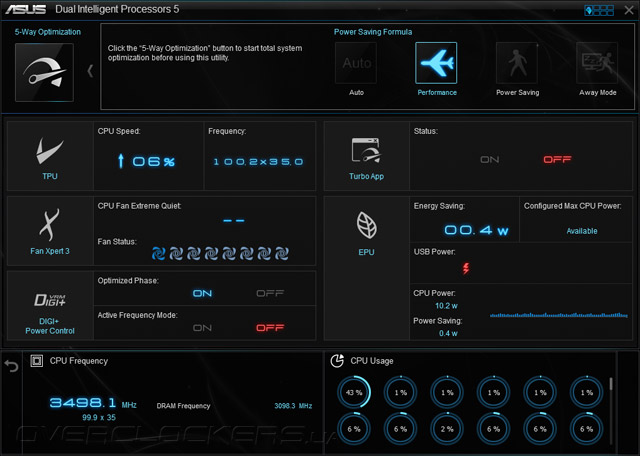The width and height of the screenshot is (640, 456).
Task: Click Energy Saving 00.4 w value
Action: point(476,230)
